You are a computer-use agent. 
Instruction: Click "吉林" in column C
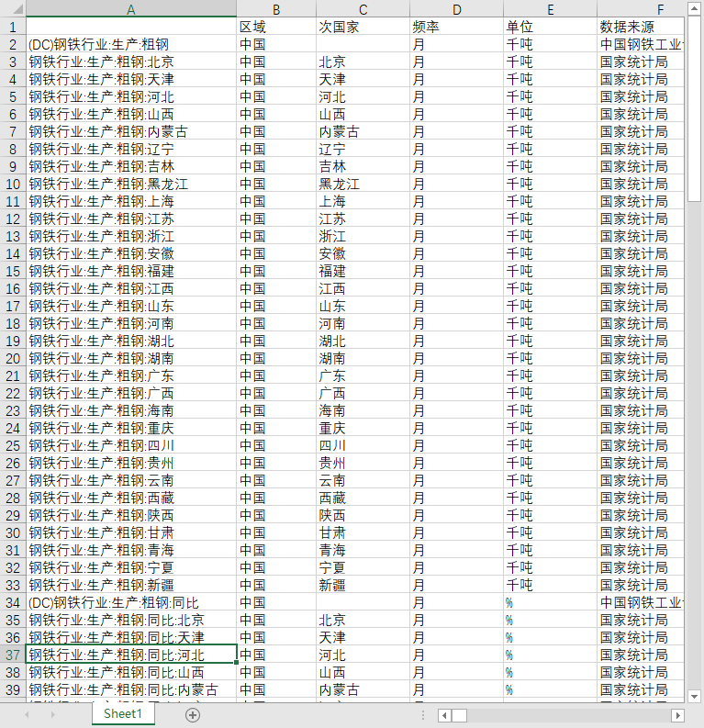363,167
